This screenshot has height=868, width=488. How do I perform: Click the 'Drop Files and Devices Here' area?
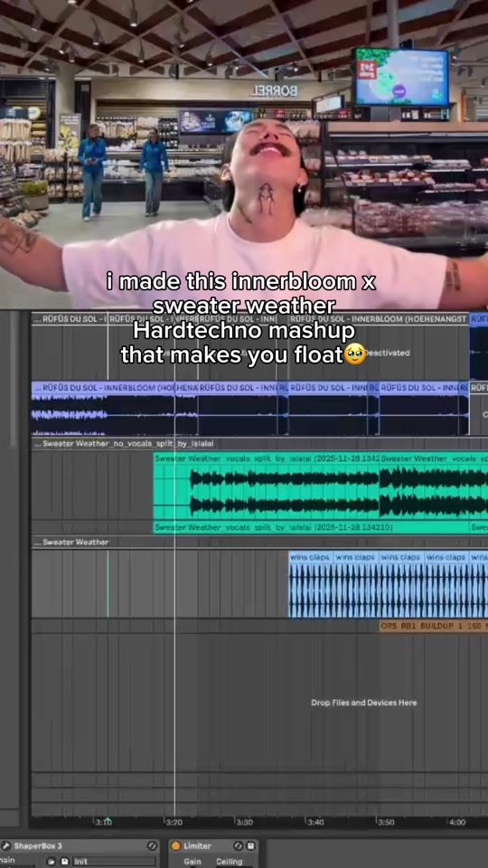(x=364, y=703)
